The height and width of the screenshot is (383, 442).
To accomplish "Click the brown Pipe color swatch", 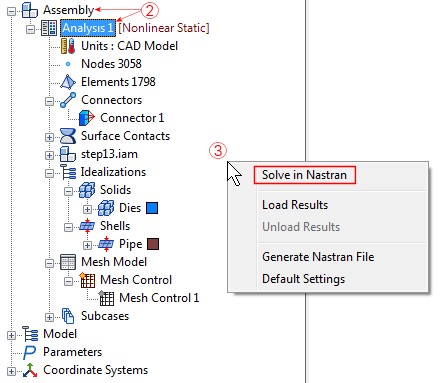I will [153, 244].
